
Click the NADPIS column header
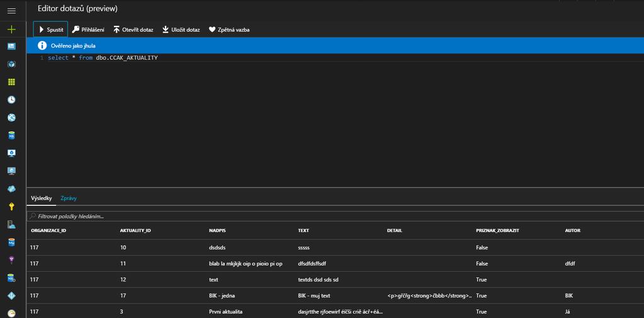click(217, 230)
